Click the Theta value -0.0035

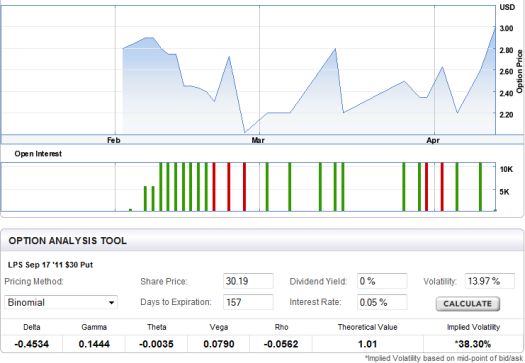pos(156,344)
